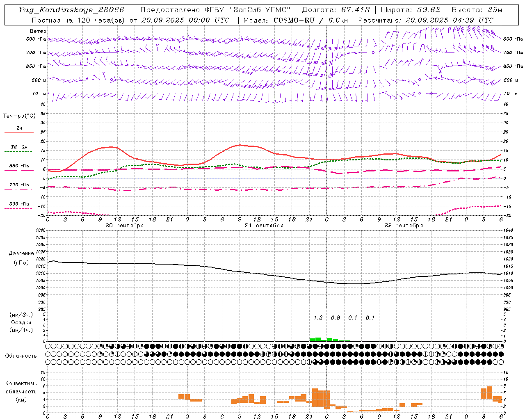
Task: Click the 21 сентября date label
Action: tap(264, 226)
